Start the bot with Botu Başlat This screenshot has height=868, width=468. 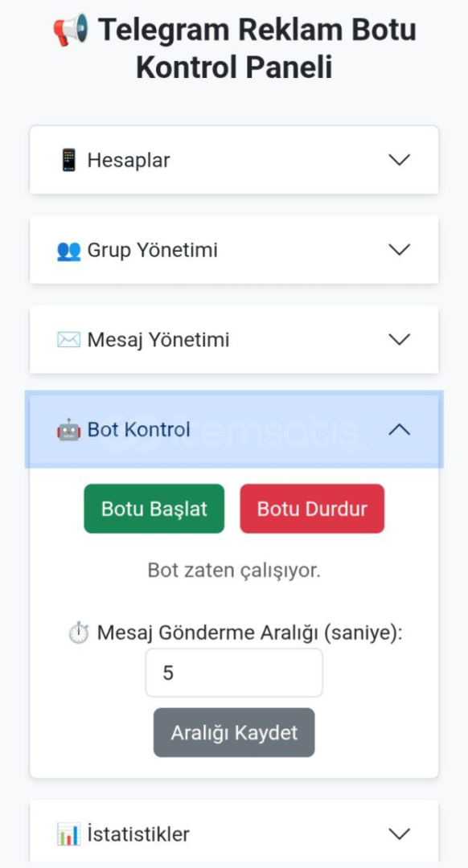click(x=154, y=509)
